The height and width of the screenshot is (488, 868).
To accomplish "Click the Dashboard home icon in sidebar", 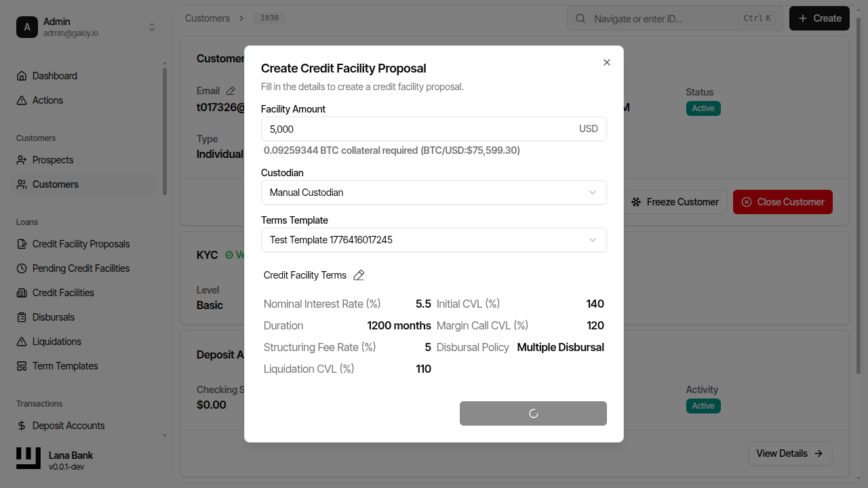I will [x=22, y=76].
